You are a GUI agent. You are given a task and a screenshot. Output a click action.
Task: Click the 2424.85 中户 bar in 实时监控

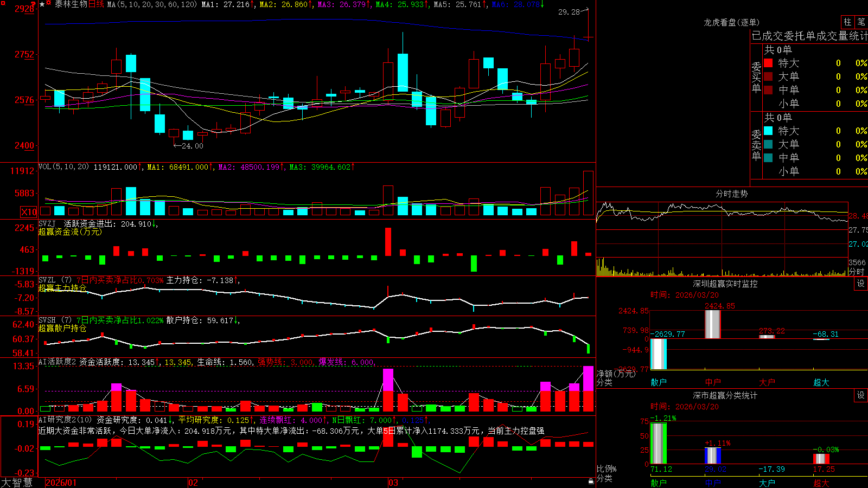tap(713, 324)
